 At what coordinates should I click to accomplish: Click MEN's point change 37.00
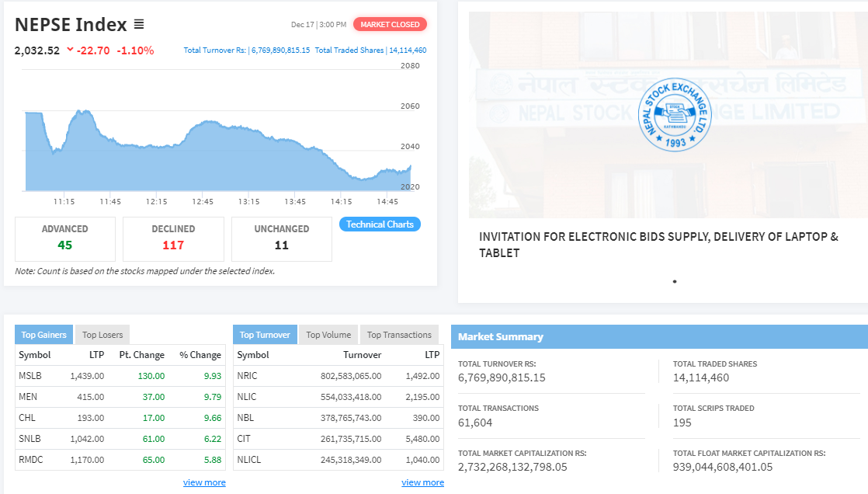[x=154, y=397]
